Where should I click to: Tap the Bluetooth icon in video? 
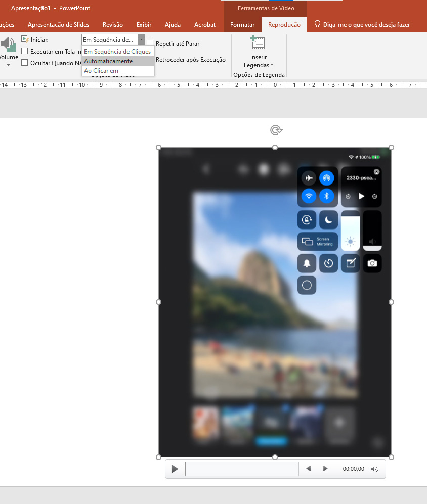pyautogui.click(x=327, y=196)
